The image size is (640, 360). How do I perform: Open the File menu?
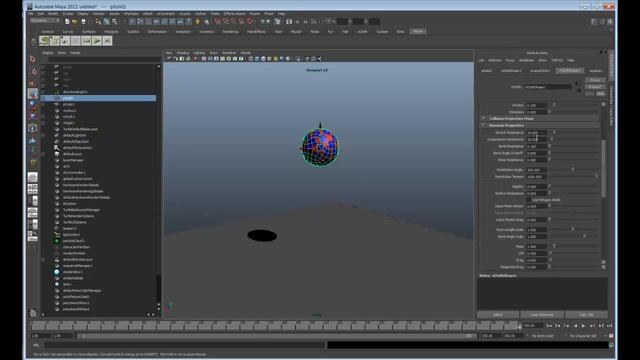tap(31, 13)
